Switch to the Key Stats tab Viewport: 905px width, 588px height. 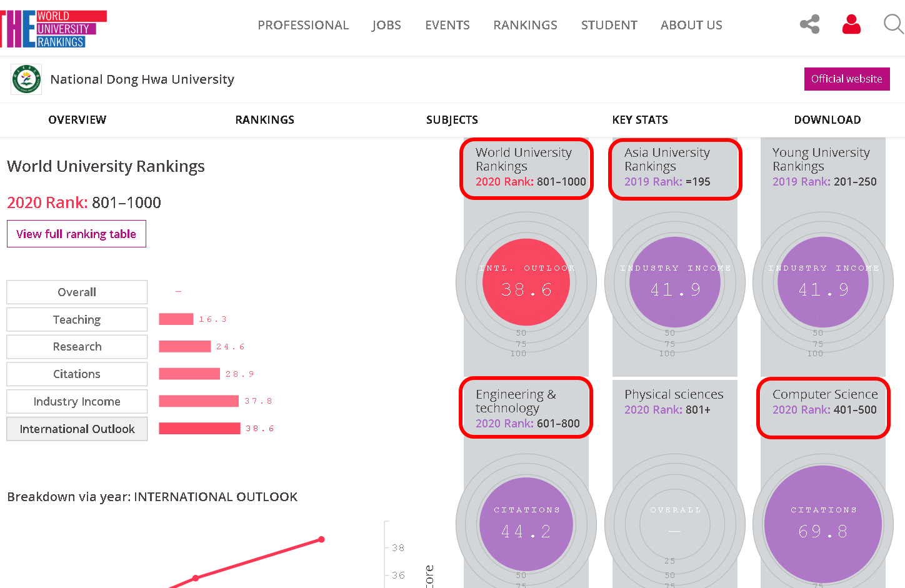(640, 119)
